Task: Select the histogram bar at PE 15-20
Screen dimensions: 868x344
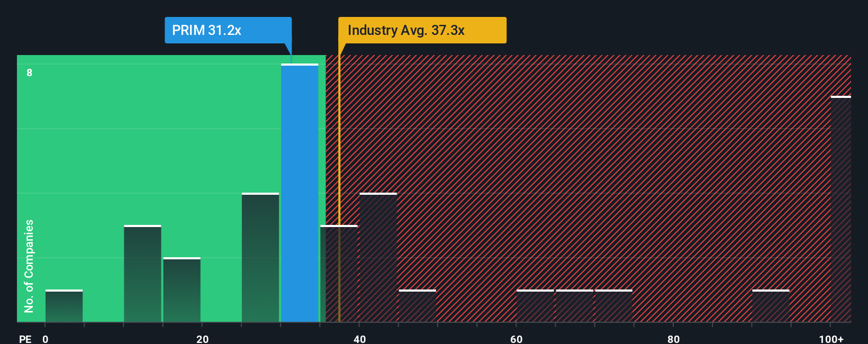Action: (x=182, y=290)
